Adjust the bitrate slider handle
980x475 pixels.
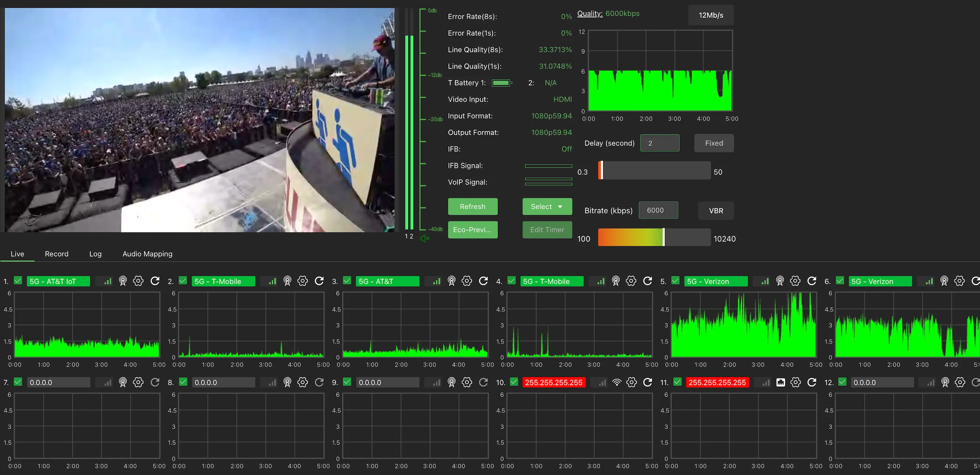click(663, 237)
